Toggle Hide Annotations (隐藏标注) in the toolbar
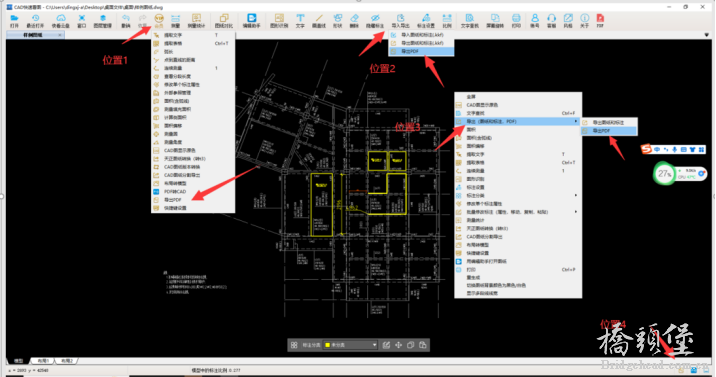Viewport: 716px width, 377px height. coord(375,21)
